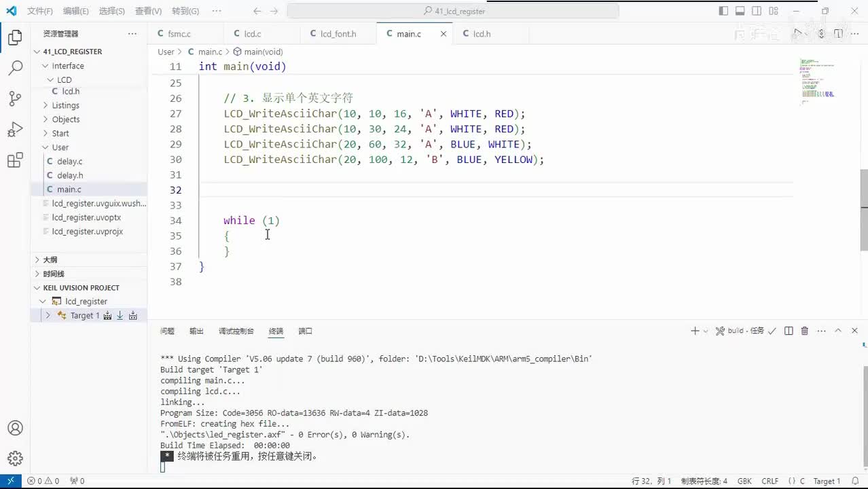This screenshot has height=489, width=868.
Task: Split the editor to the right
Action: [x=838, y=33]
